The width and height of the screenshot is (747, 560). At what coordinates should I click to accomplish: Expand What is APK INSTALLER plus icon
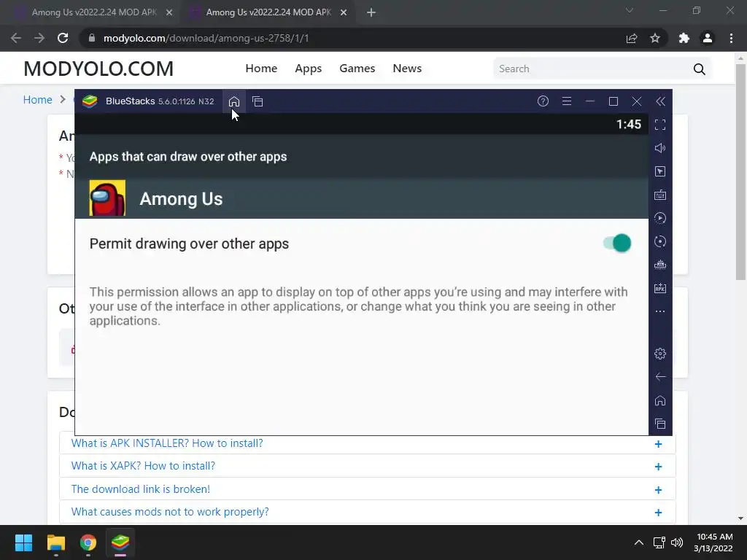click(x=659, y=444)
